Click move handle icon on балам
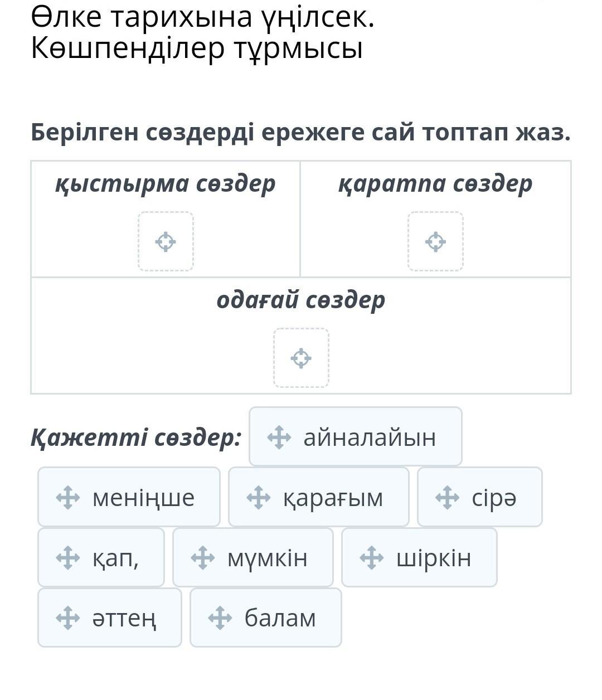 click(220, 618)
